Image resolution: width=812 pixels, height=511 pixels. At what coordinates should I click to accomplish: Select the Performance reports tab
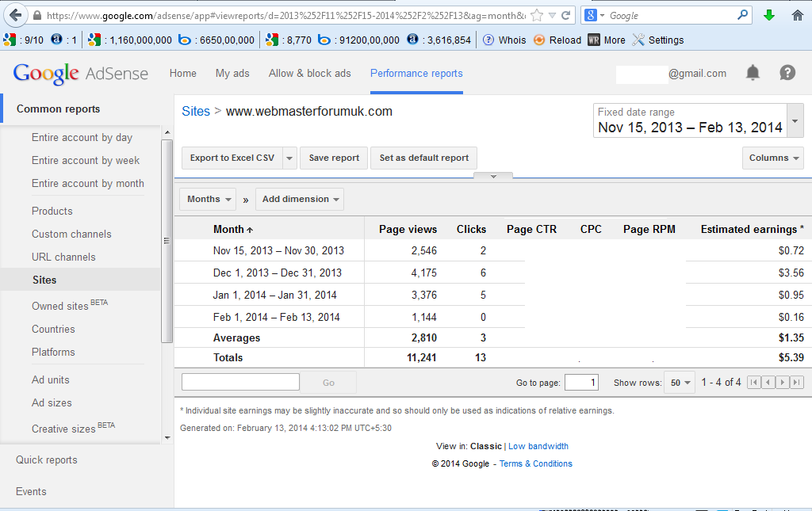pyautogui.click(x=416, y=74)
